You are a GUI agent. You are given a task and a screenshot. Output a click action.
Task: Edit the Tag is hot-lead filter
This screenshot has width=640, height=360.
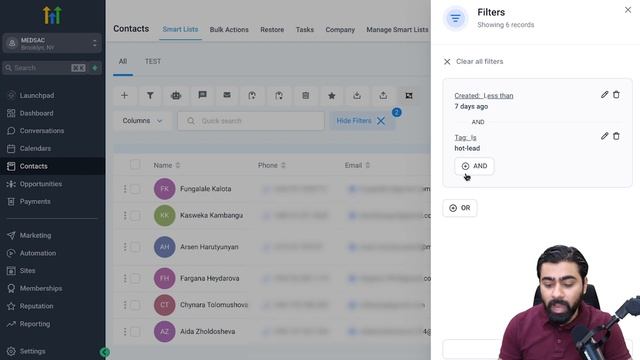tap(604, 136)
